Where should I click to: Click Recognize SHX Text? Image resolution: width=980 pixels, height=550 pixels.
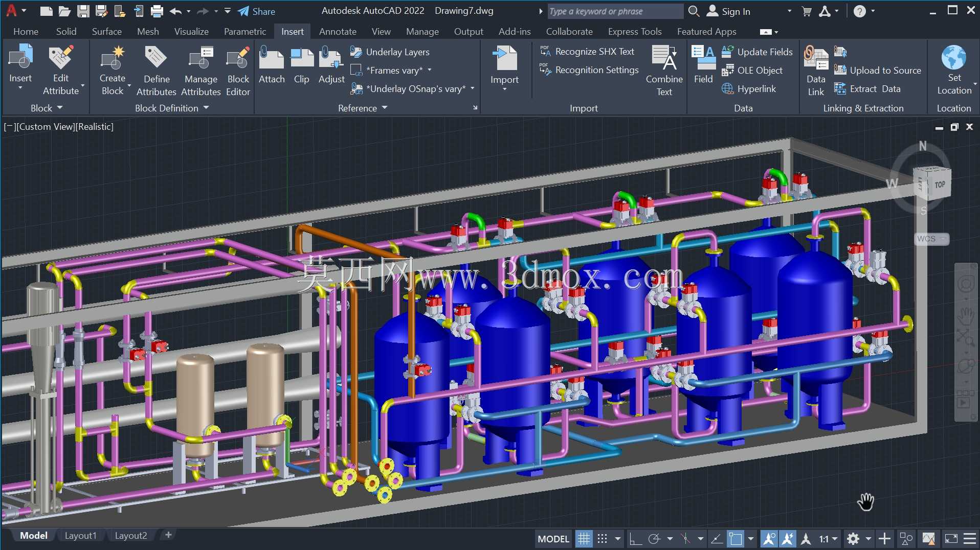[x=587, y=52]
